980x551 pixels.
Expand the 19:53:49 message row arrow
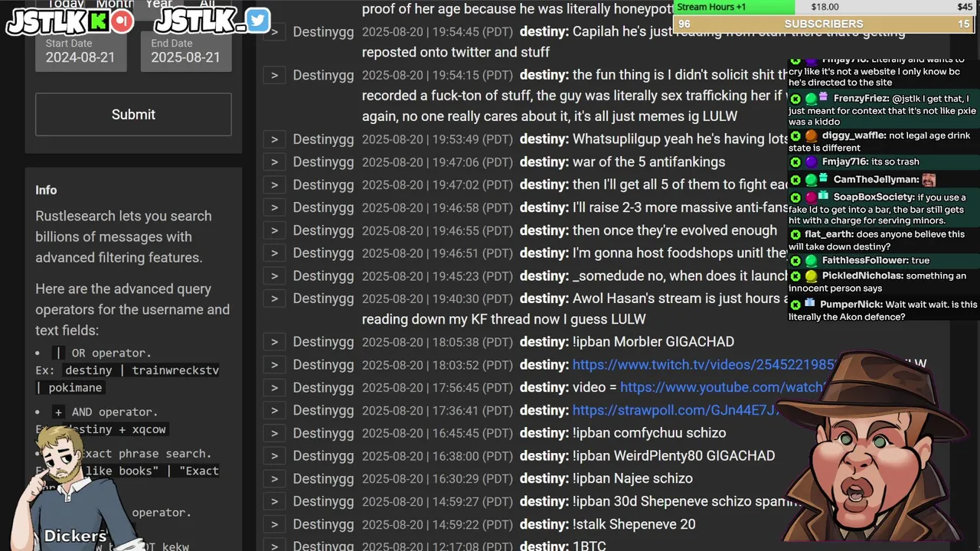(x=274, y=139)
